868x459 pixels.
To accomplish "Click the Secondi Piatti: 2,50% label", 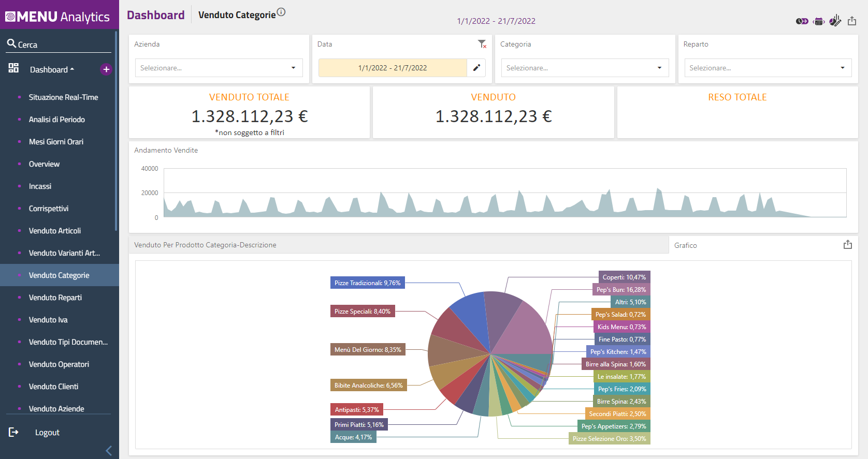I will pyautogui.click(x=617, y=413).
